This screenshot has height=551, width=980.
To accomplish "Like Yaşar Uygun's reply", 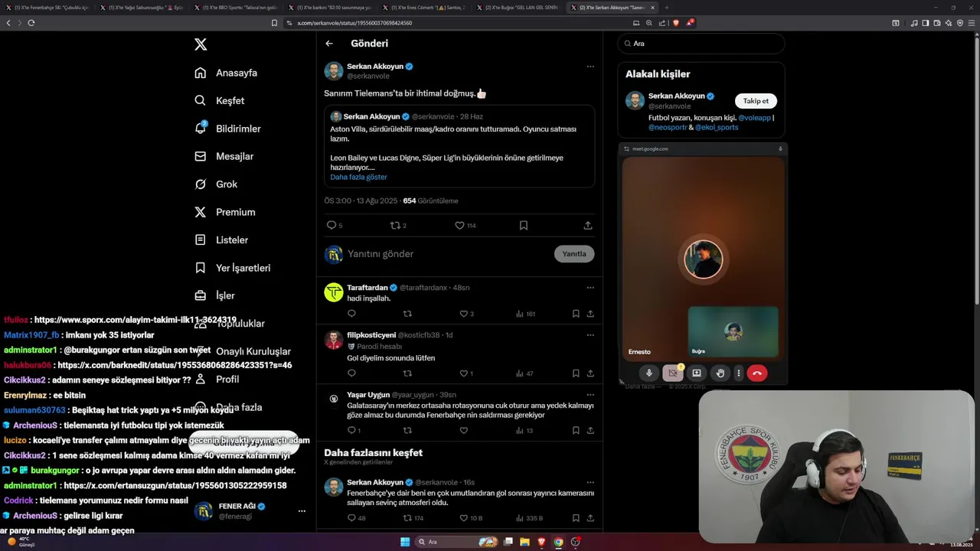I will coord(463,431).
